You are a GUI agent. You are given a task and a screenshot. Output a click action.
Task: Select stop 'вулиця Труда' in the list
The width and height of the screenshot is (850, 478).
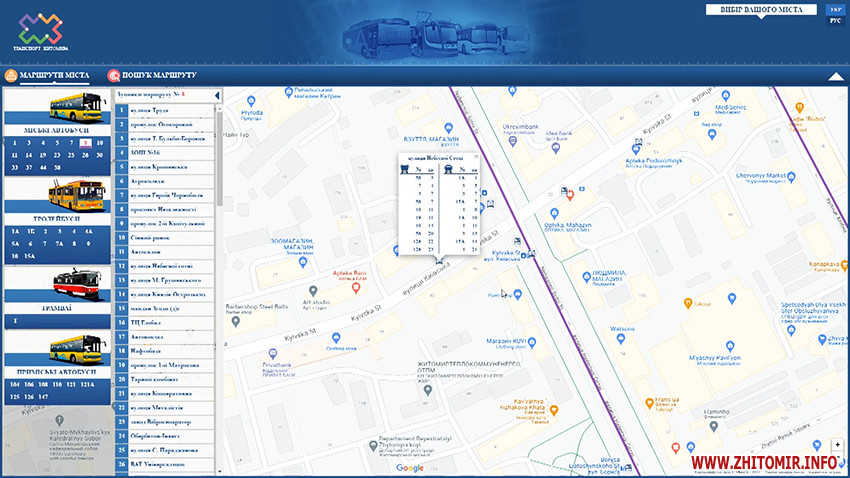pyautogui.click(x=165, y=109)
